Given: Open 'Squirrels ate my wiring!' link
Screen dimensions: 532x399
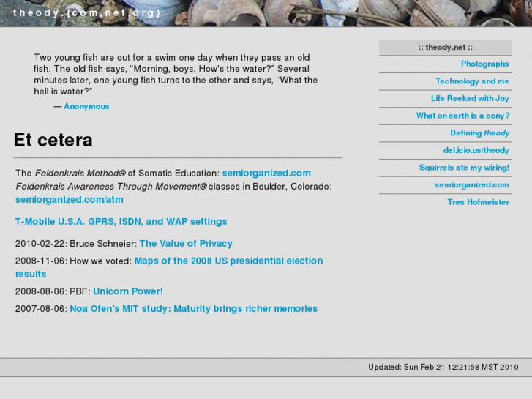Looking at the screenshot, I should coord(464,168).
